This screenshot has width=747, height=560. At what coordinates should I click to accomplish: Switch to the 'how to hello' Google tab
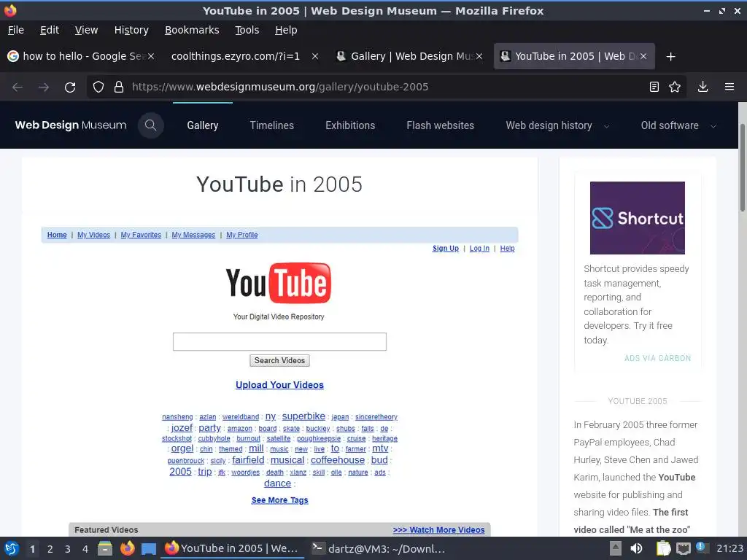pyautogui.click(x=81, y=56)
